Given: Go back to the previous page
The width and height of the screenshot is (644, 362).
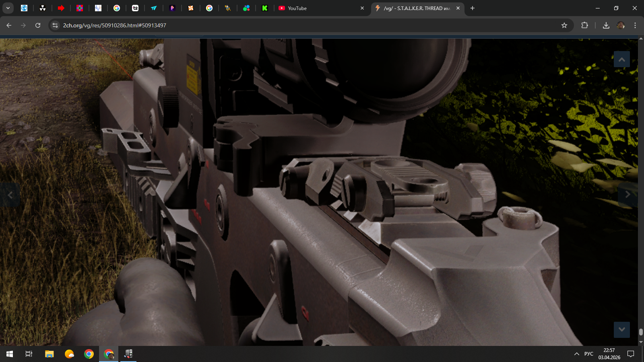Looking at the screenshot, I should click(9, 25).
